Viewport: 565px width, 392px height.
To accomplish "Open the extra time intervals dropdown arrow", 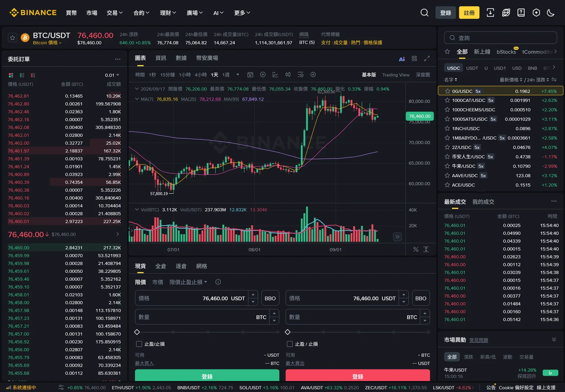I will 237,74.
